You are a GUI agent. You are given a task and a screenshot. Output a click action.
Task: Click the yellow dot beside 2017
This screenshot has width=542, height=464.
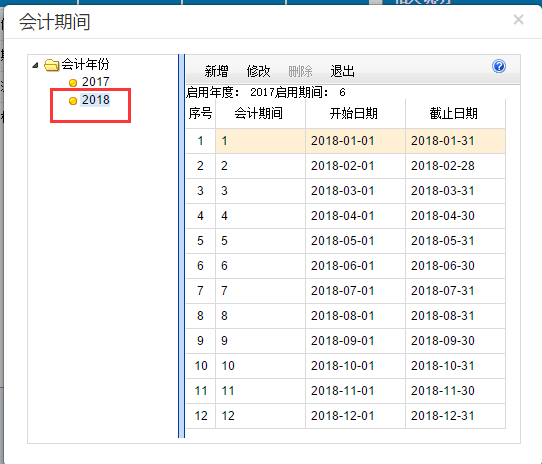[73, 83]
